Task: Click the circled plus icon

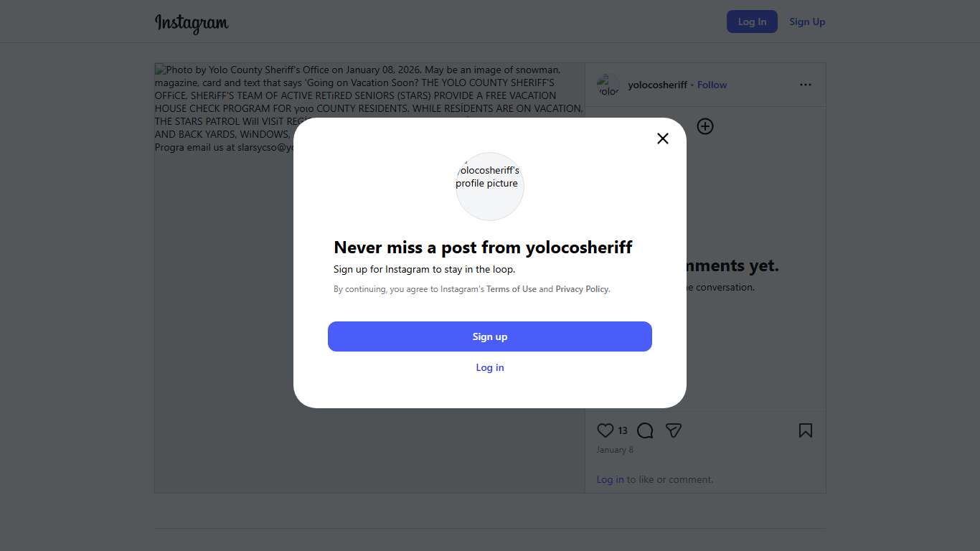Action: pyautogui.click(x=705, y=126)
